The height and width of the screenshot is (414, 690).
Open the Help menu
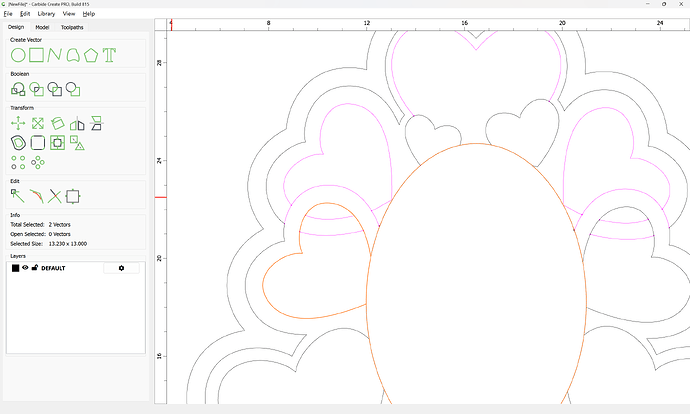click(89, 14)
